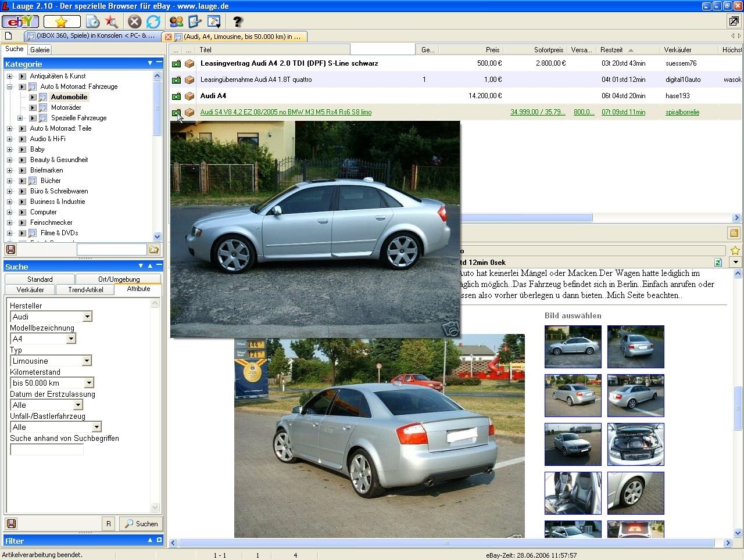Open the users/accounts toolbar icon
The height and width of the screenshot is (560, 744).
[x=176, y=21]
